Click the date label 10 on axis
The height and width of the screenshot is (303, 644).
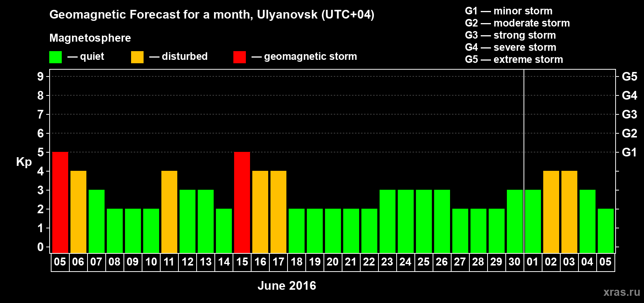point(151,262)
